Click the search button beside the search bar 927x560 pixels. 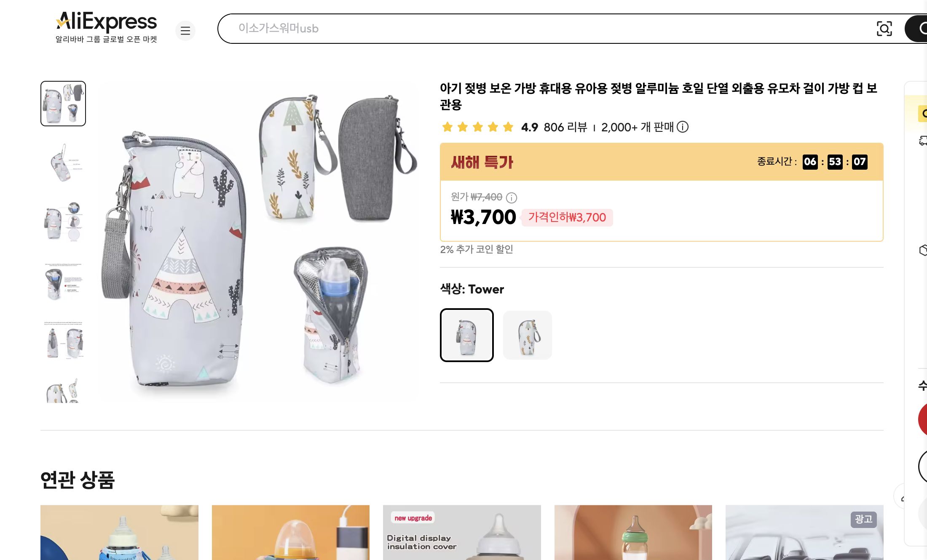coord(919,29)
